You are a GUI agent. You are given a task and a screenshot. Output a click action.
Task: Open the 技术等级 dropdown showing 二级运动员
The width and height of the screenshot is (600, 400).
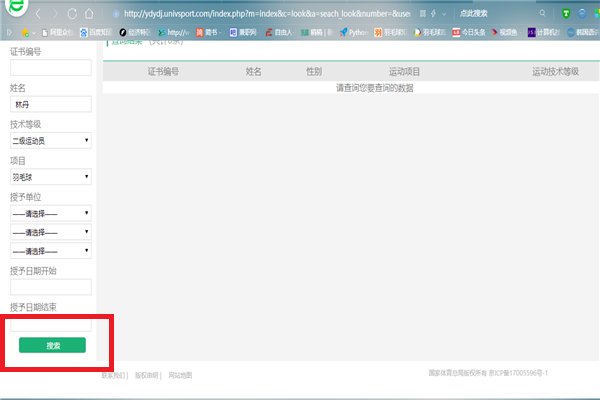pos(51,140)
